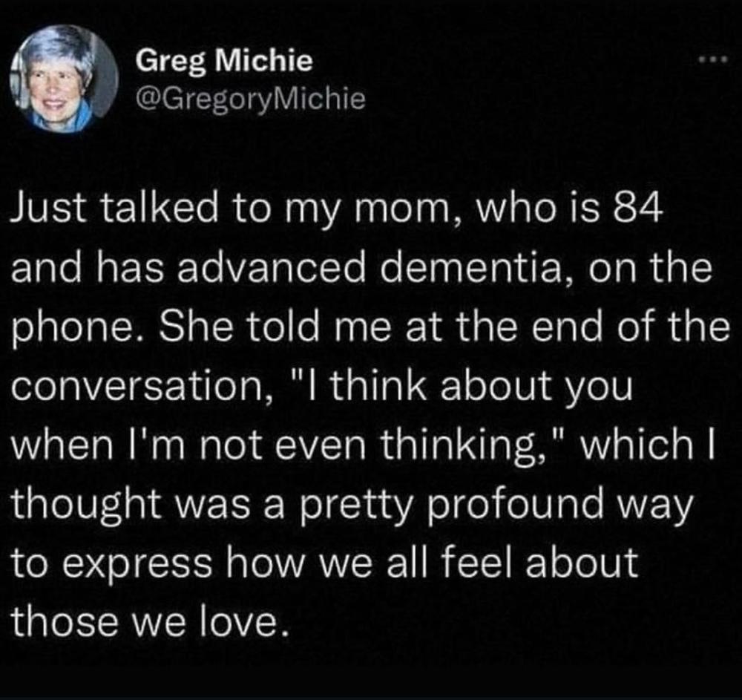Image resolution: width=742 pixels, height=700 pixels.
Task: Click the line "thought was a pretty profound way"
Action: (352, 505)
